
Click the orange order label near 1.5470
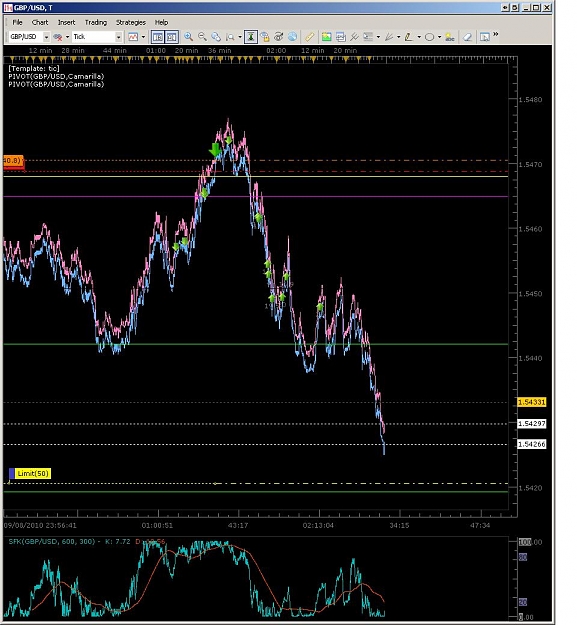[x=13, y=161]
